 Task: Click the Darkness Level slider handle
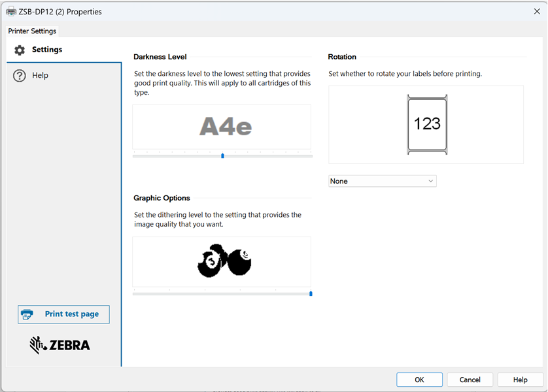pyautogui.click(x=222, y=155)
